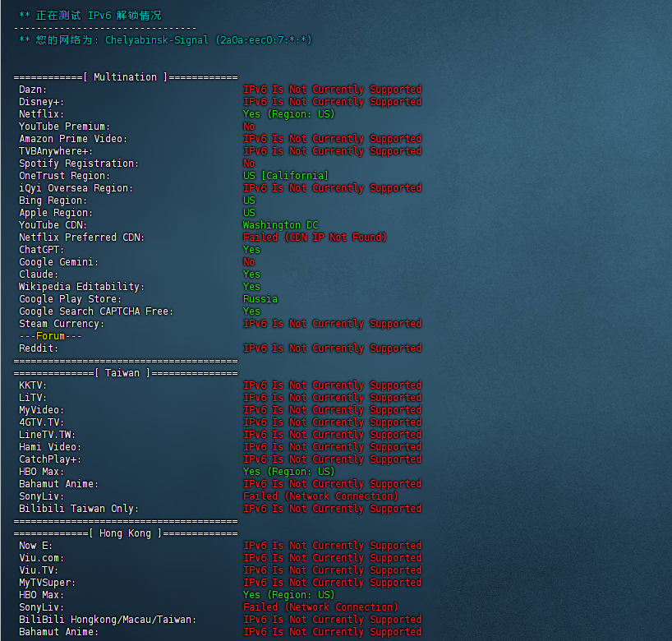Click the Chelyabinsk-Signal network name

tap(157, 40)
